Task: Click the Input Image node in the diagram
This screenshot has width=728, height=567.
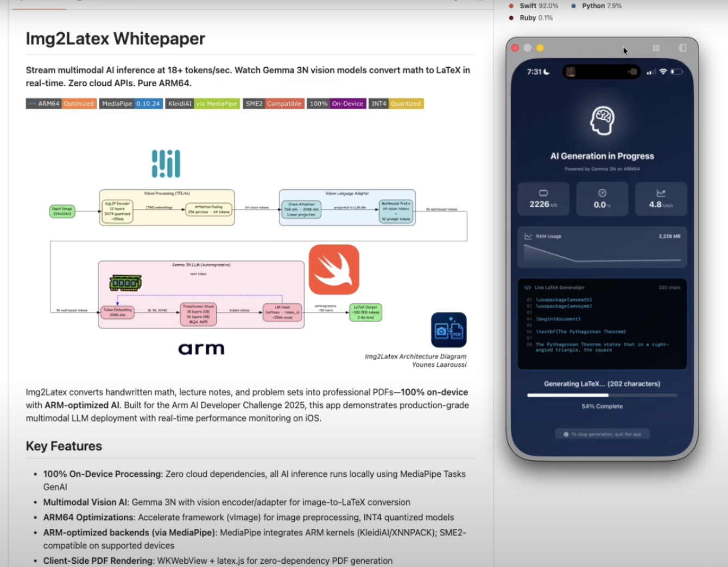Action: coord(62,211)
